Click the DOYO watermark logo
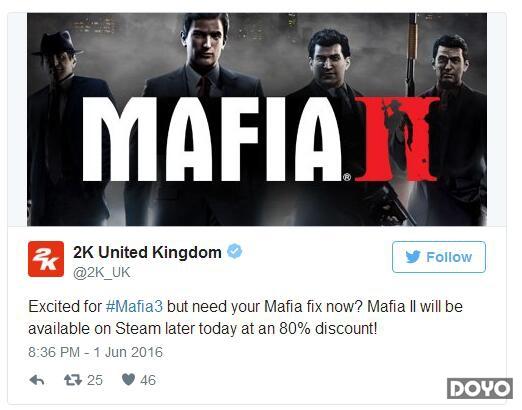The image size is (522, 410). pos(480,388)
